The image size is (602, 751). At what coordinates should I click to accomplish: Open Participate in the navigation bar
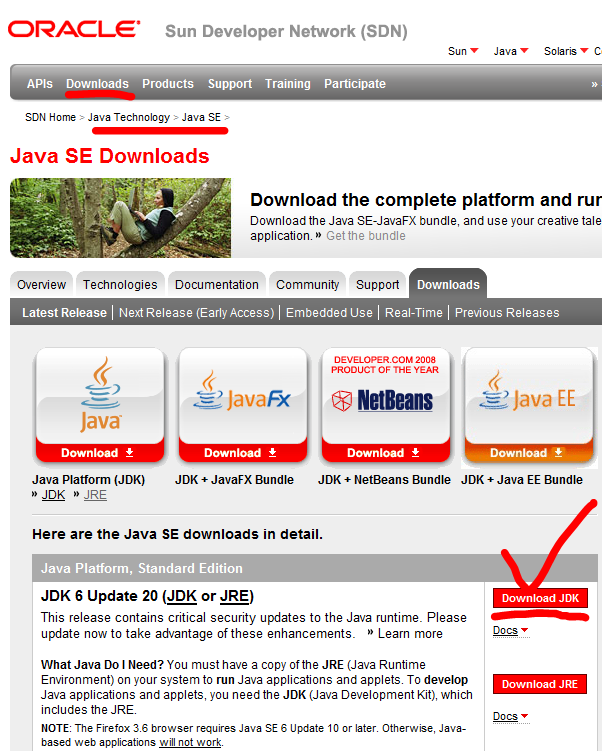click(x=355, y=84)
